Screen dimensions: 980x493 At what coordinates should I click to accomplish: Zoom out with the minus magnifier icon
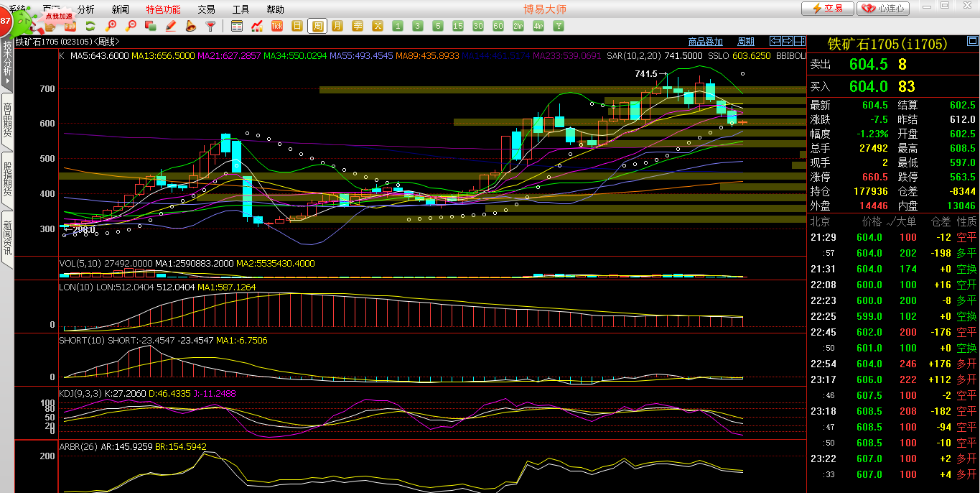pyautogui.click(x=131, y=26)
